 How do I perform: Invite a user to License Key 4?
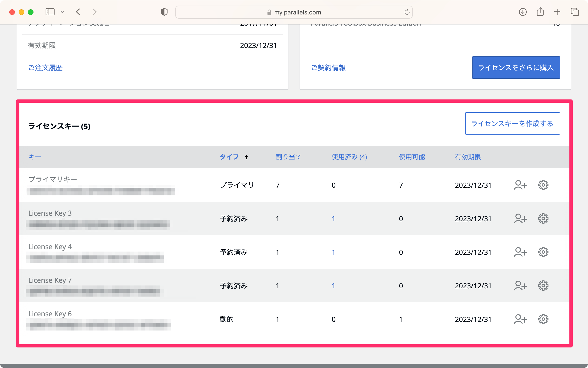click(520, 252)
